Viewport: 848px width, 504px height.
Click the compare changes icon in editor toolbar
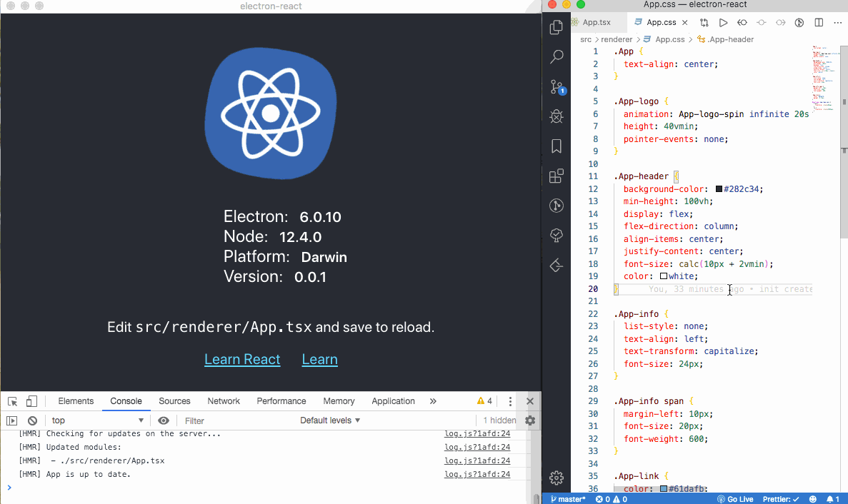click(704, 23)
